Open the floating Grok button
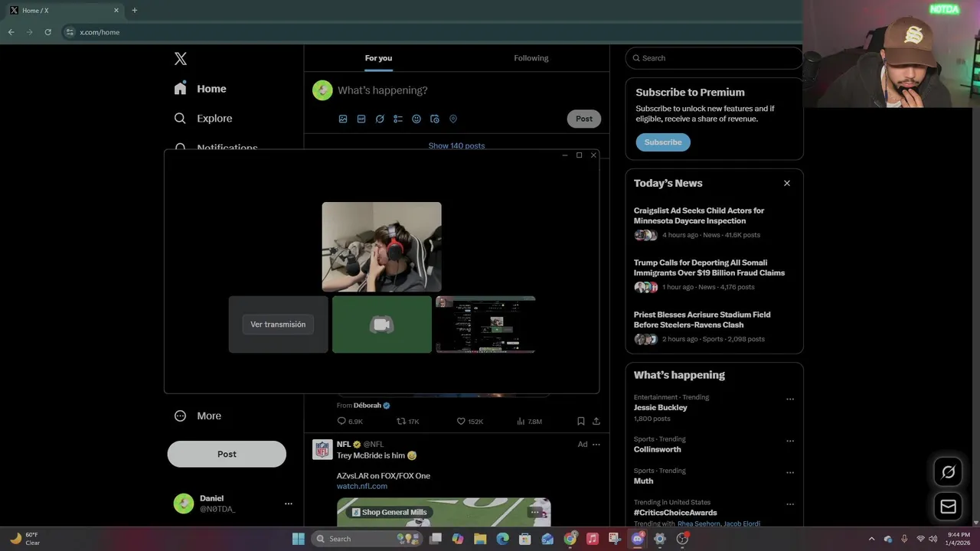980x551 pixels. click(x=948, y=472)
